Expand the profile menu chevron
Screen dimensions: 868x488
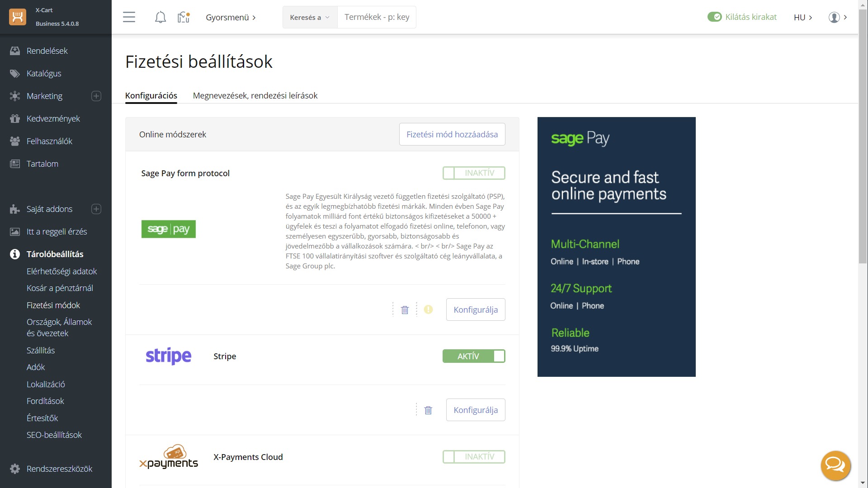tap(845, 17)
